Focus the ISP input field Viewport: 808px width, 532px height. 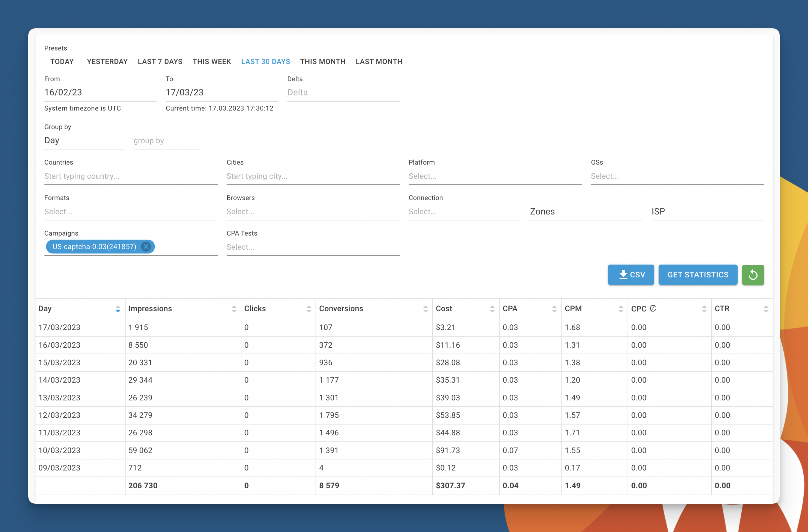(x=708, y=212)
